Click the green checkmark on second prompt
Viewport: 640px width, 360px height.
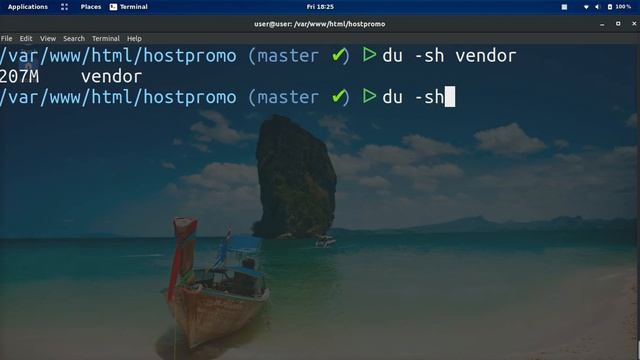[338, 97]
